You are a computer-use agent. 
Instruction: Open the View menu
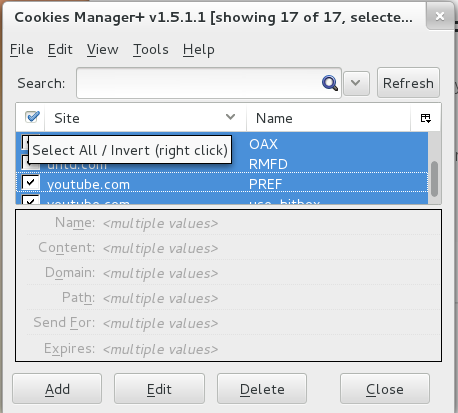click(x=103, y=49)
